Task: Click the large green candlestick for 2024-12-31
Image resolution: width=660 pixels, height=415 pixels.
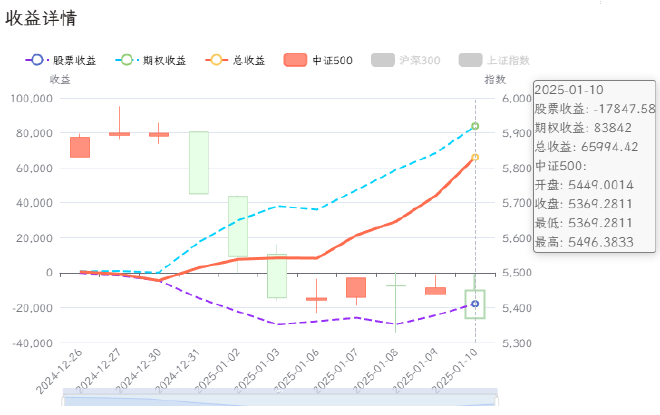Action: click(x=199, y=162)
